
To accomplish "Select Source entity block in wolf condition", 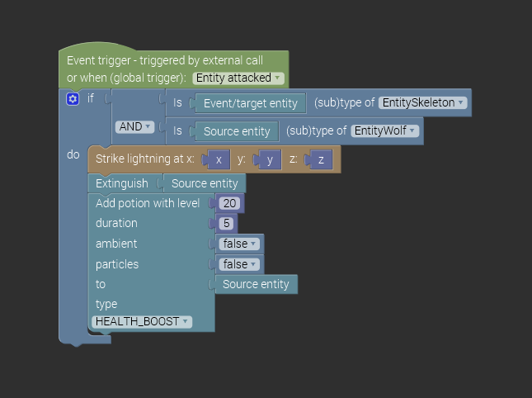I will tap(237, 131).
